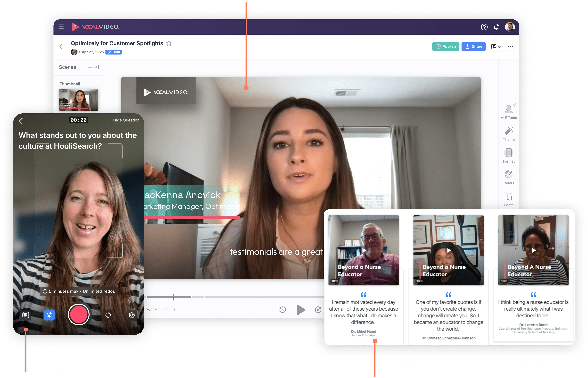
Task: Tap Hide Question in the recorder
Action: point(126,120)
